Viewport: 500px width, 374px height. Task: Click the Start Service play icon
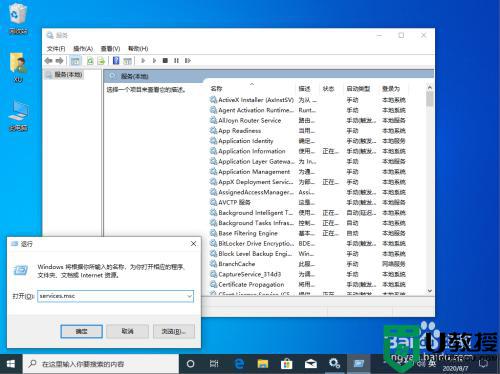[143, 61]
